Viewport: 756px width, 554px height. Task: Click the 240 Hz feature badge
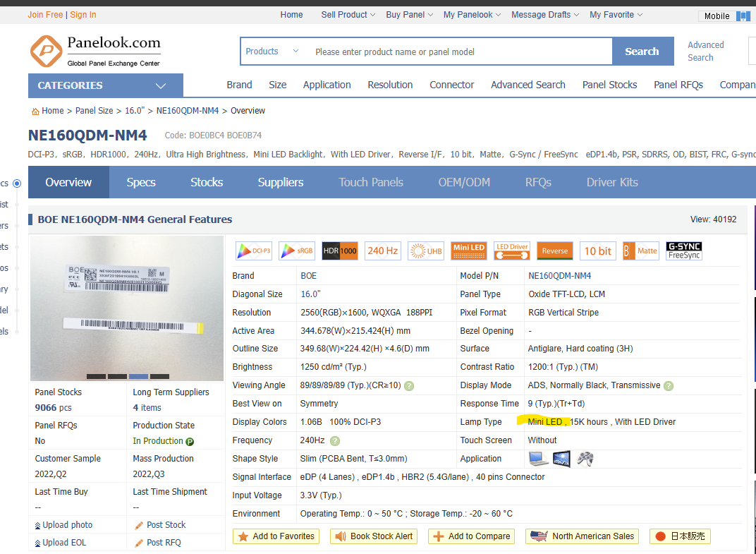[x=383, y=251]
